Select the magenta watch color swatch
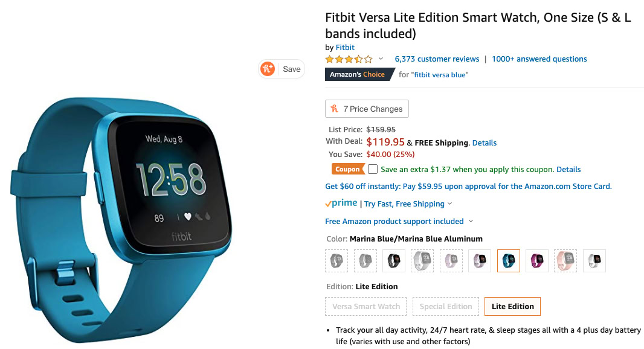The height and width of the screenshot is (349, 644). (x=537, y=261)
